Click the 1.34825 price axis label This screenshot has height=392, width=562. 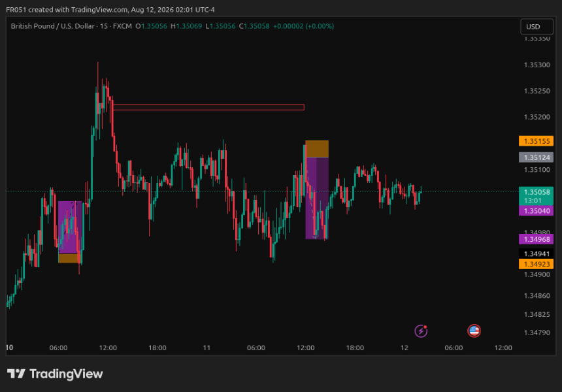pos(537,314)
